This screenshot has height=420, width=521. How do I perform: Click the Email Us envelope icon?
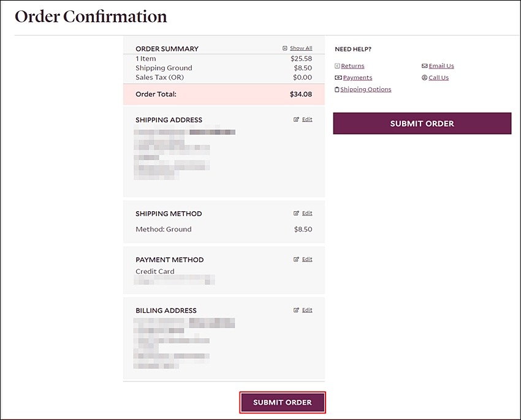[x=425, y=66]
